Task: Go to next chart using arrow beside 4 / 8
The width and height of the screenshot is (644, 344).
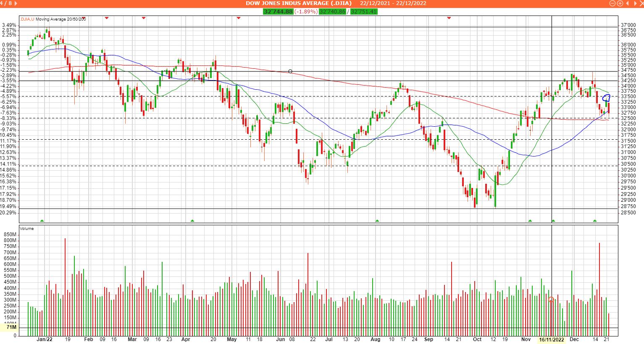Action: [x=16, y=3]
